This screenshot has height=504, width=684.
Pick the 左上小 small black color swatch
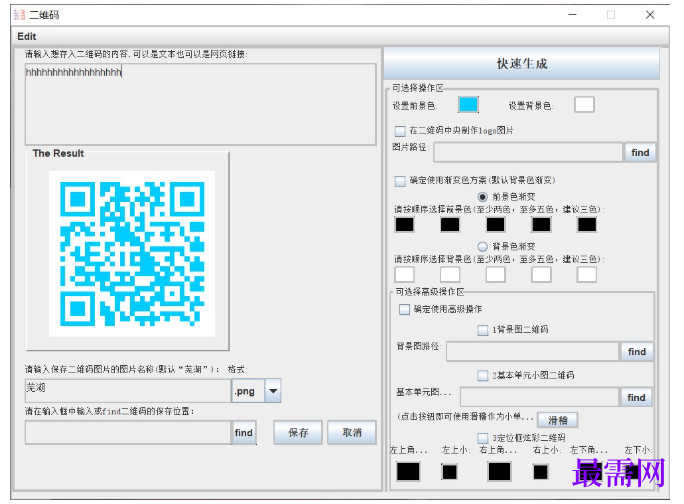pyautogui.click(x=449, y=472)
